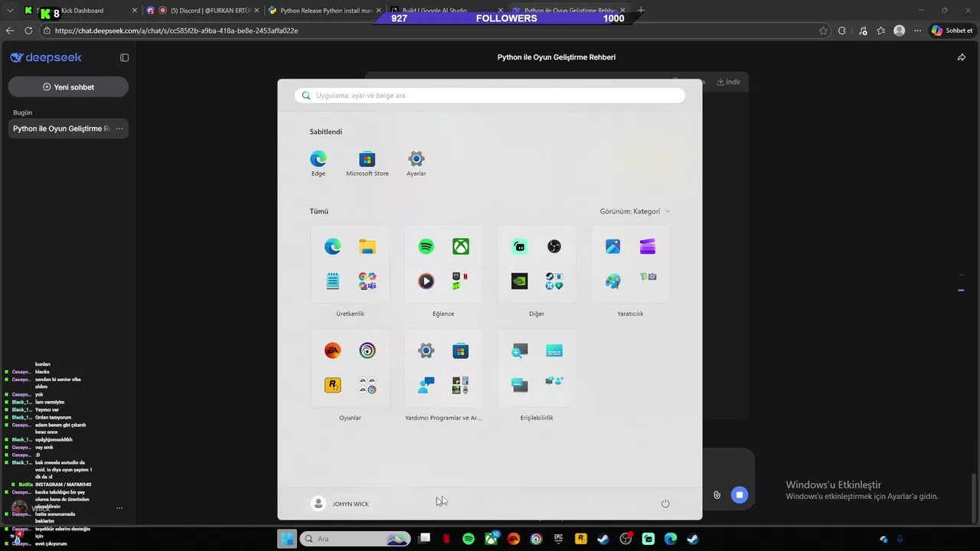Open Microsoft Store in Yardımcı Programlar category

point(461,350)
